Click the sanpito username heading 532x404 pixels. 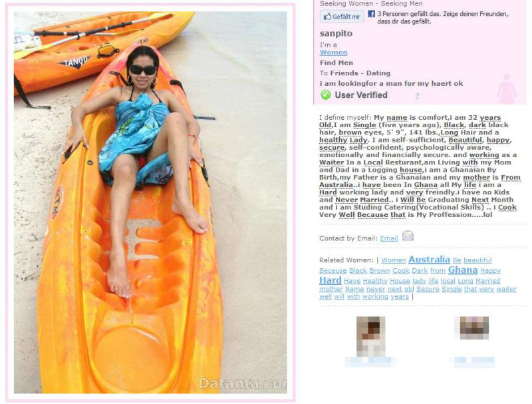336,33
